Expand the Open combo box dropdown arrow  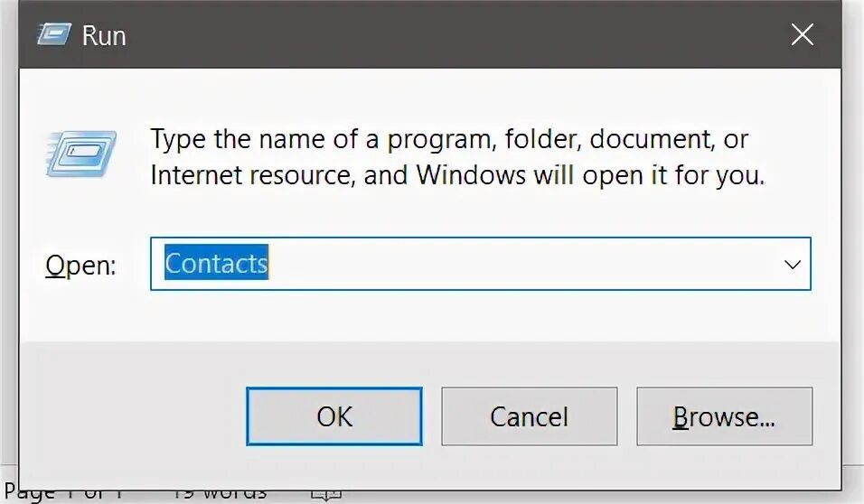[x=793, y=265]
